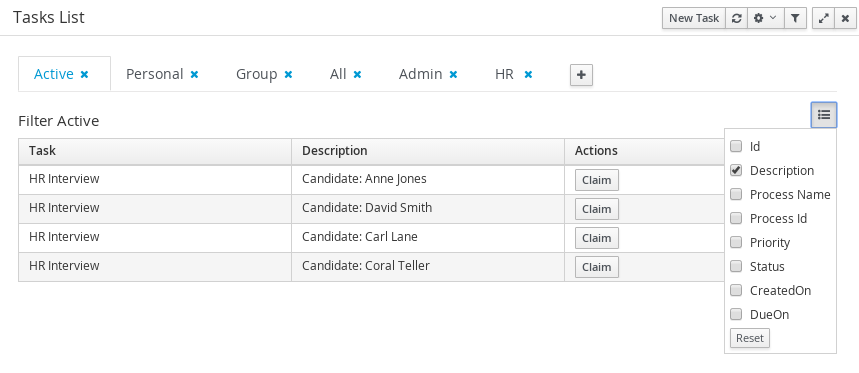
Task: Enable the DueOn column checkbox
Action: [736, 314]
